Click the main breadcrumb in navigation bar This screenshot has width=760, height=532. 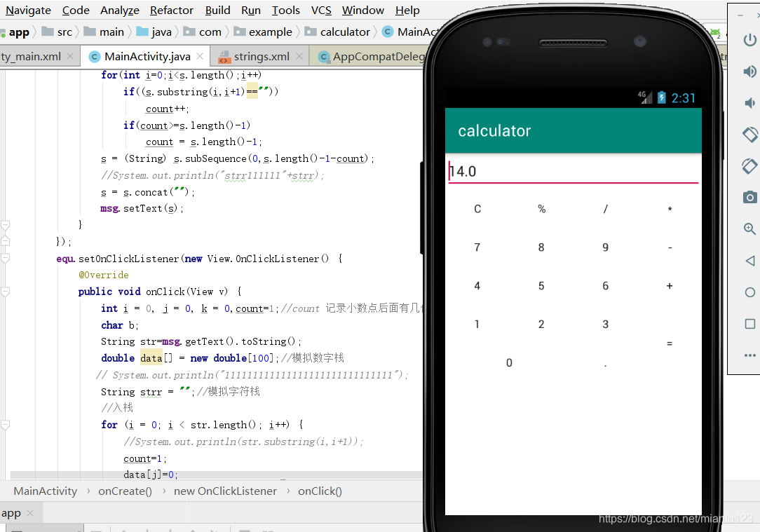(111, 32)
